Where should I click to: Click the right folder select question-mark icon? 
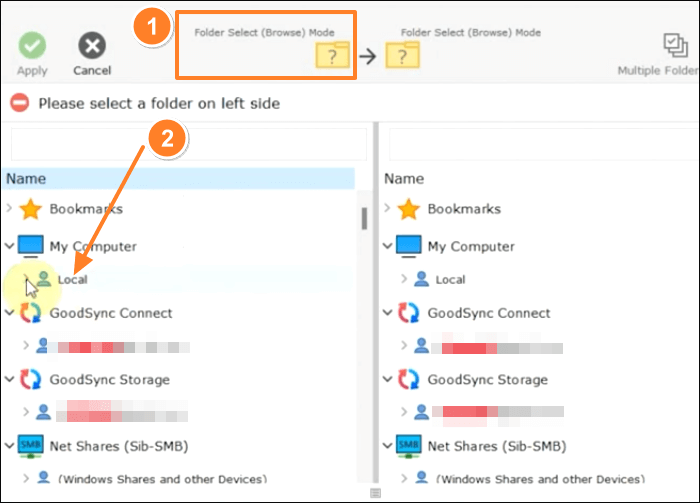402,56
